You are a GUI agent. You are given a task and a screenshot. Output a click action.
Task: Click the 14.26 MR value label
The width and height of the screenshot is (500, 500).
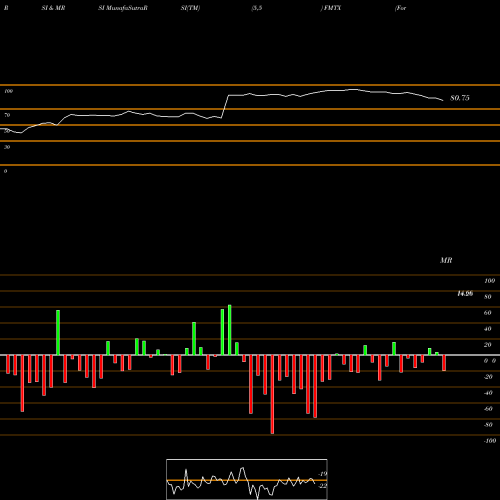click(x=465, y=294)
